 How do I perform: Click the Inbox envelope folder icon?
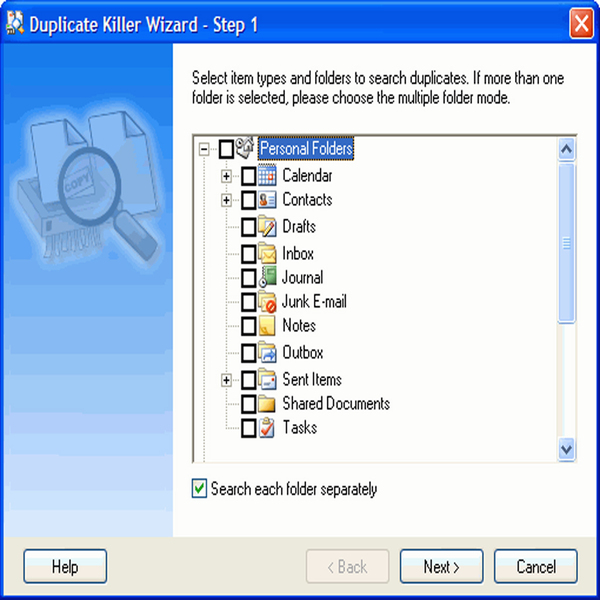[267, 253]
